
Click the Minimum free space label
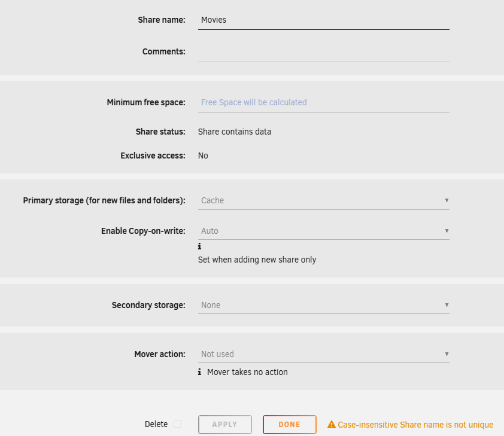tap(146, 102)
